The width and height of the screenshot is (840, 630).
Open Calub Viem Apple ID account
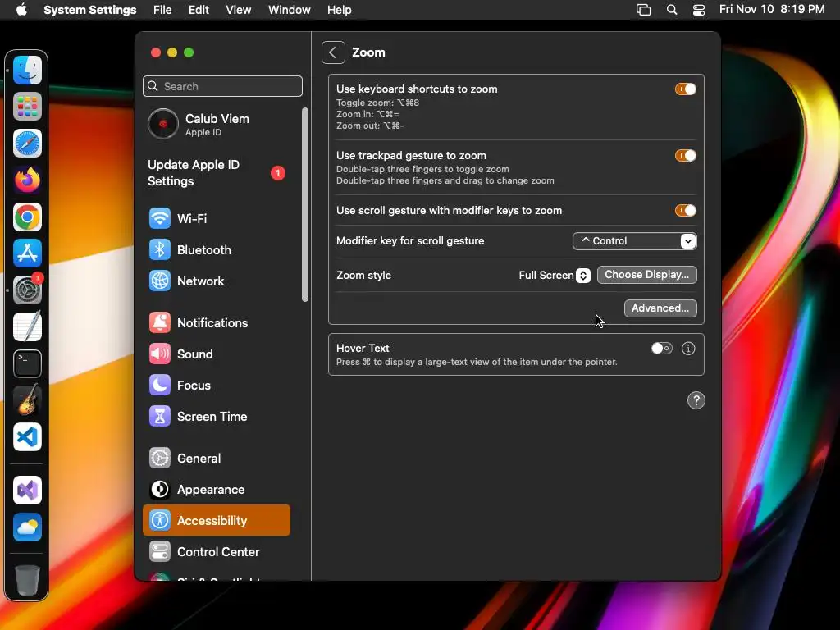tap(217, 124)
